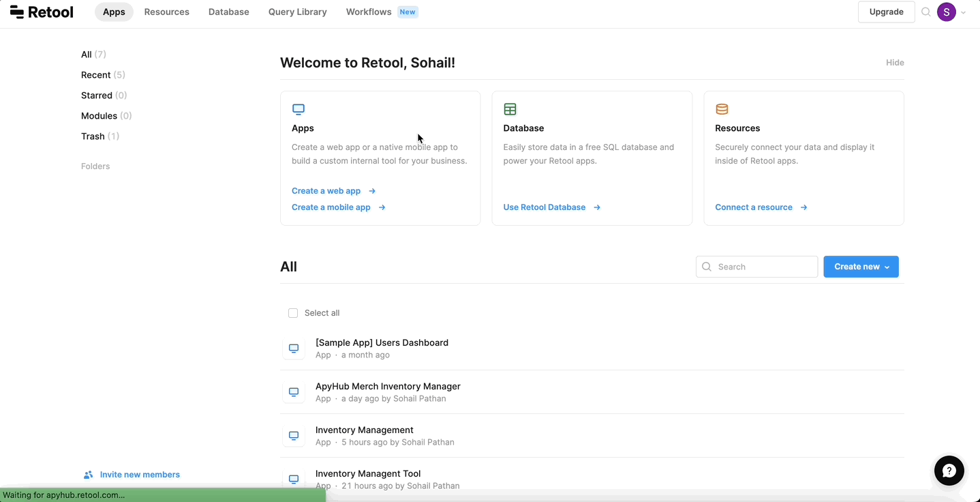Open ApyHub Merch Inventory Manager app

388,386
